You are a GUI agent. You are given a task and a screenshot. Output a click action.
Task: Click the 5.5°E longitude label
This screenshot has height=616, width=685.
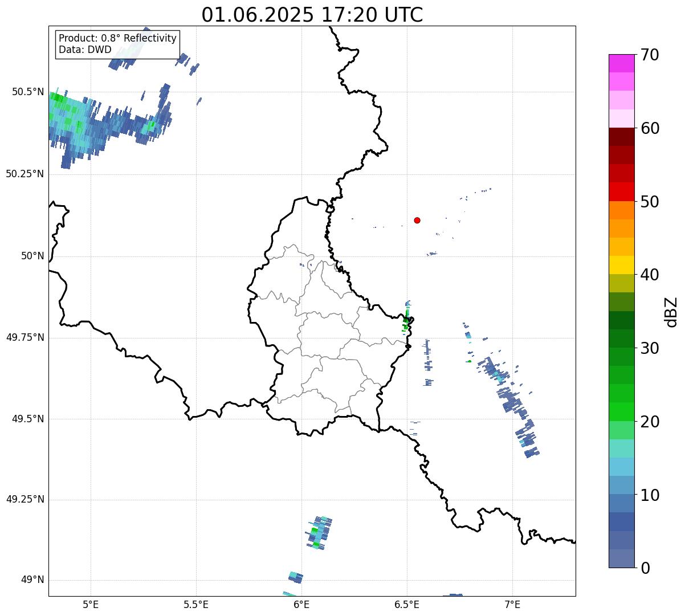[x=196, y=604]
